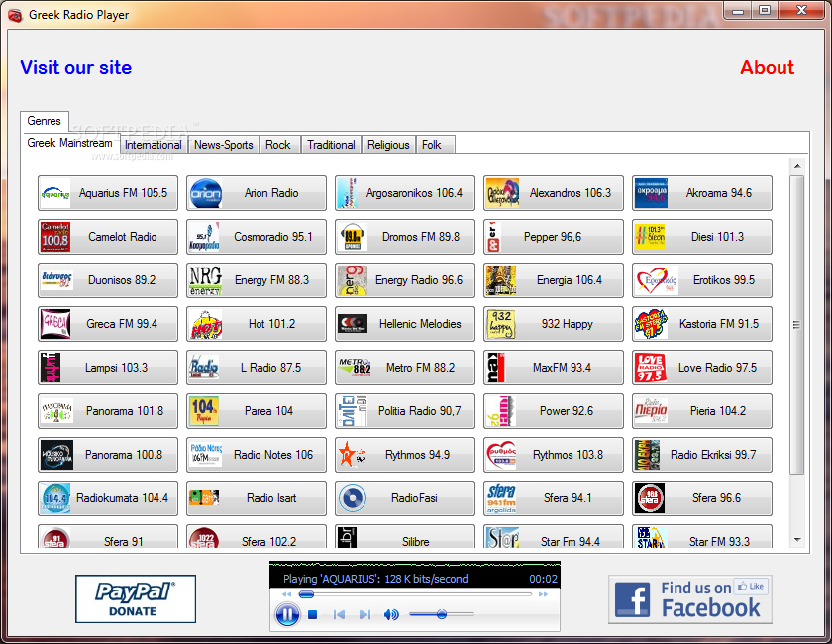Play Radiokumata 104.4
The height and width of the screenshot is (644, 832).
point(108,498)
